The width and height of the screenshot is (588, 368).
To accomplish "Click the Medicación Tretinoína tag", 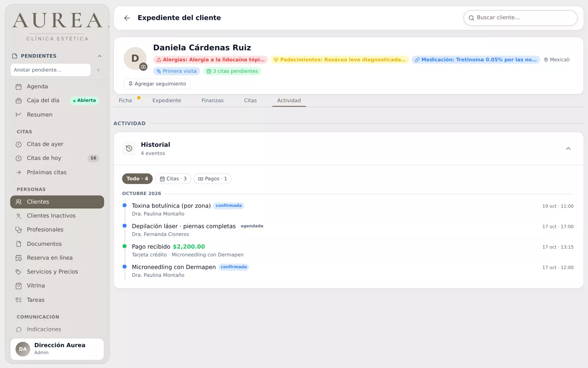I will click(476, 60).
